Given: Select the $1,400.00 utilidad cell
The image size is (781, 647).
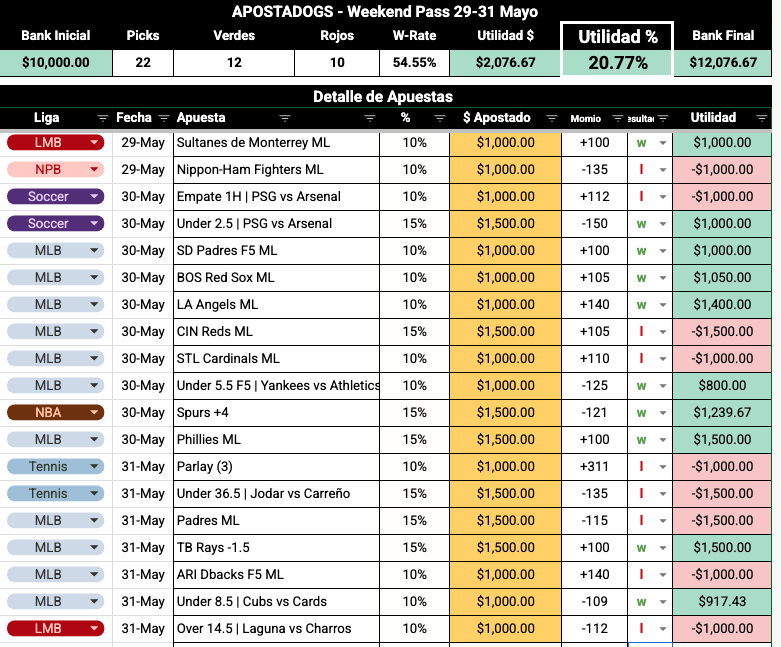Looking at the screenshot, I should tap(722, 304).
